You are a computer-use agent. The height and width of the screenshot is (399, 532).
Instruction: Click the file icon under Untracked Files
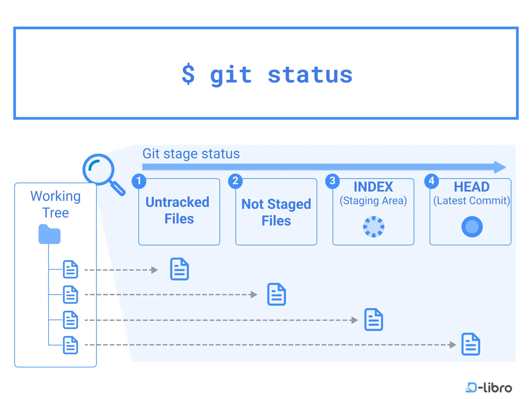click(x=179, y=269)
